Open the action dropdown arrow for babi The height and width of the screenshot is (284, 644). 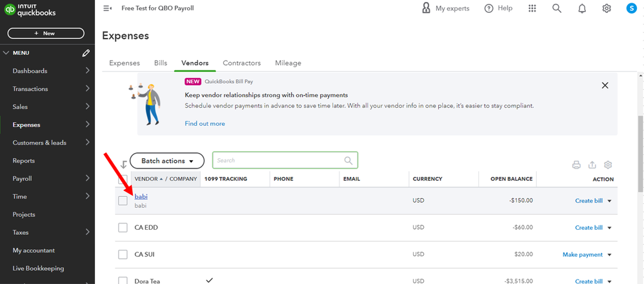pyautogui.click(x=610, y=201)
